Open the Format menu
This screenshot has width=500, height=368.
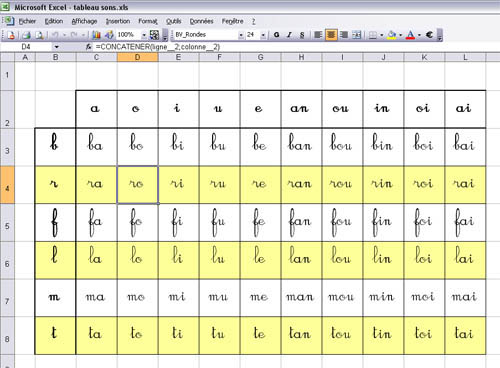(148, 21)
